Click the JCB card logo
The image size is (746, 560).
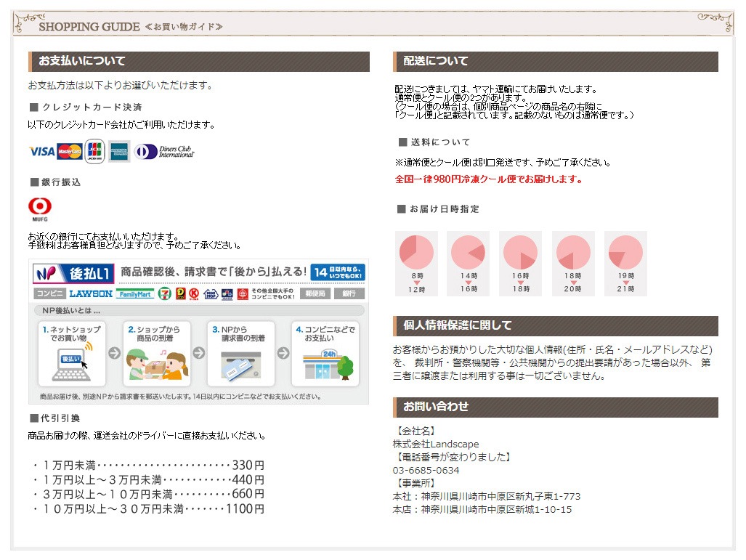94,150
